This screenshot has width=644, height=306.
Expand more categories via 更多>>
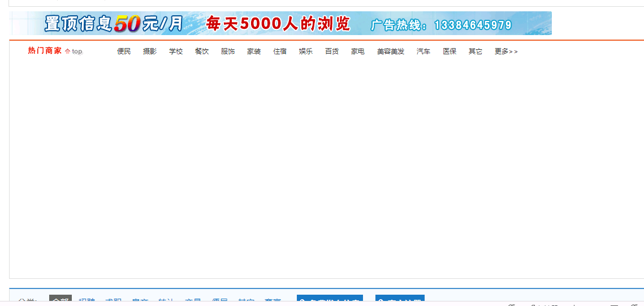(x=505, y=51)
